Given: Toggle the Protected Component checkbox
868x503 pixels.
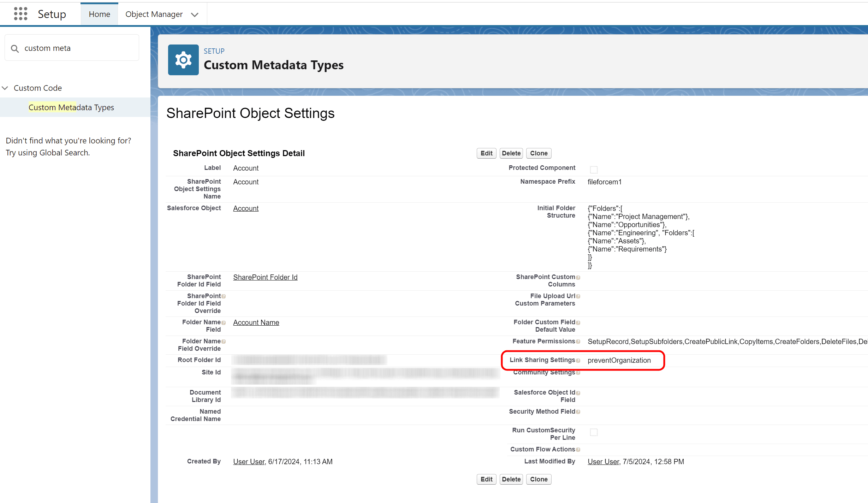Looking at the screenshot, I should (x=594, y=170).
